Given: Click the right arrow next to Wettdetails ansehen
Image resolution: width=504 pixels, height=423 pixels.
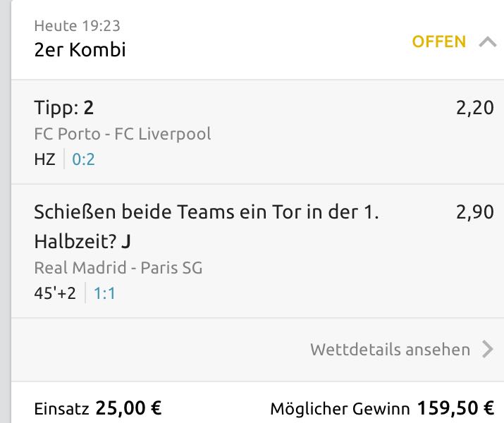Looking at the screenshot, I should pyautogui.click(x=487, y=349).
